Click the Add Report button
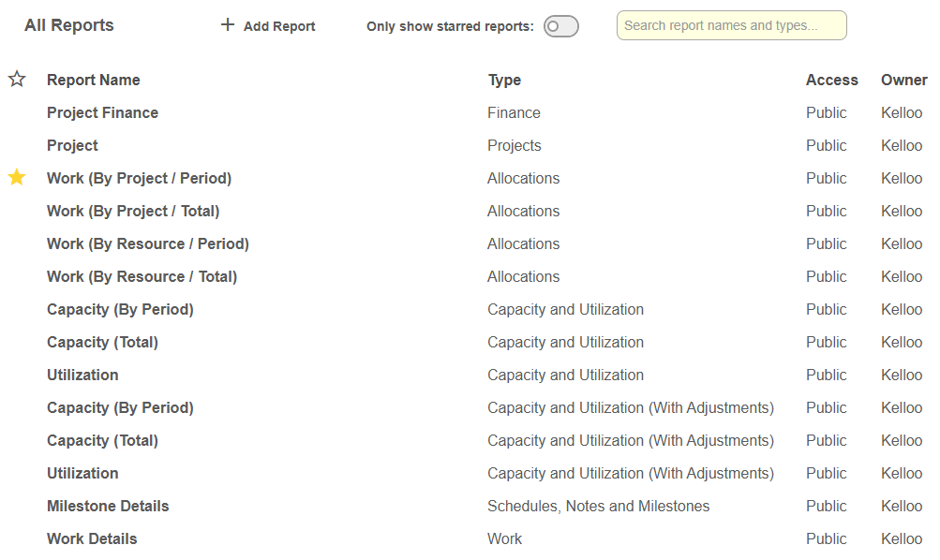The image size is (940, 560). pos(268,26)
